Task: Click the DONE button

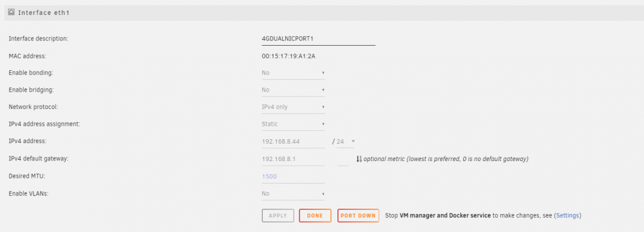Action: (x=315, y=215)
